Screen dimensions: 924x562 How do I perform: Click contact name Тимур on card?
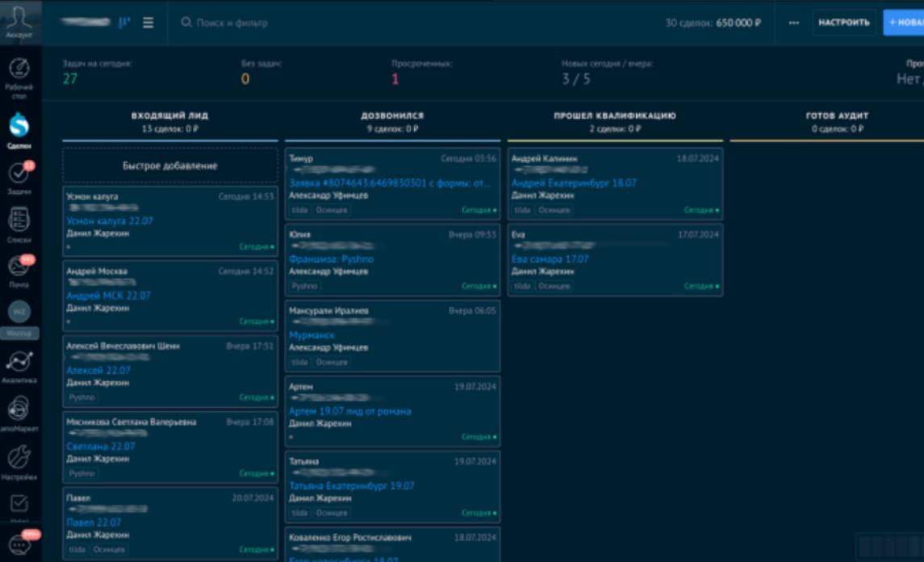click(301, 158)
